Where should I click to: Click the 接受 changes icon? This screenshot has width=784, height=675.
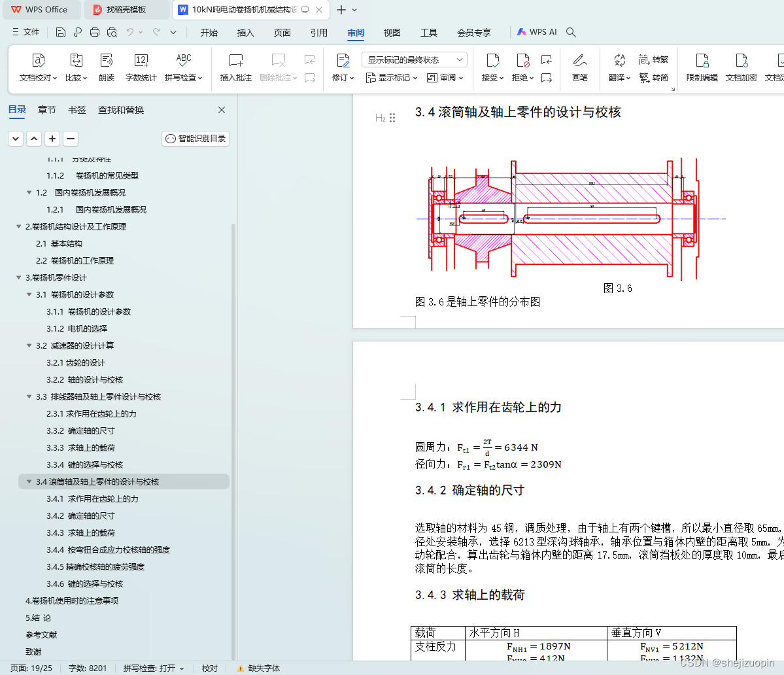pos(492,60)
